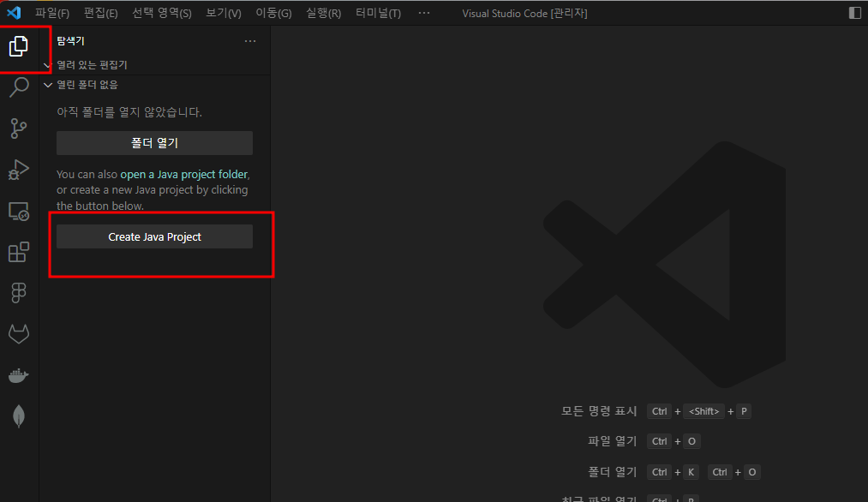This screenshot has height=502, width=868.
Task: Open the Figma extension icon
Action: point(19,293)
